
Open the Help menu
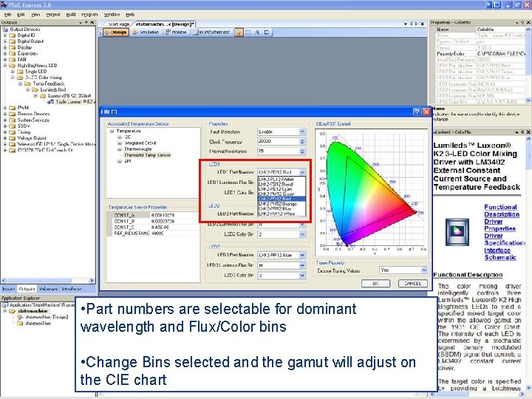click(x=130, y=15)
